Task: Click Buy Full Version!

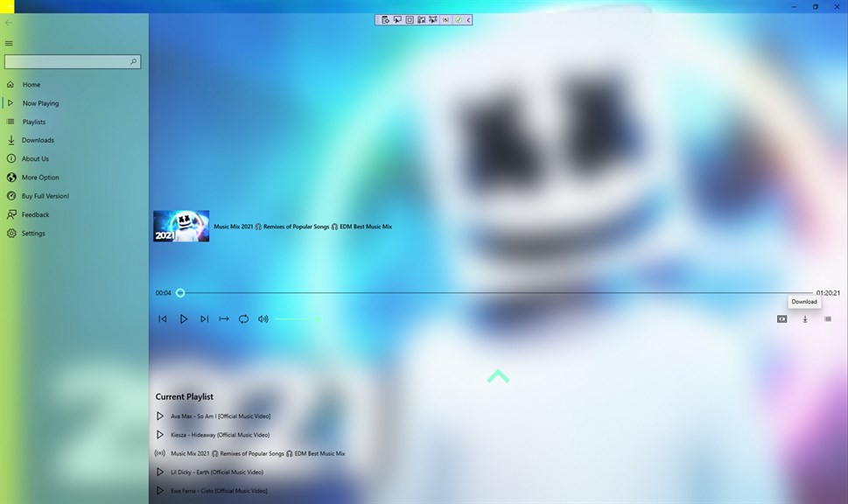Action: (x=74, y=196)
